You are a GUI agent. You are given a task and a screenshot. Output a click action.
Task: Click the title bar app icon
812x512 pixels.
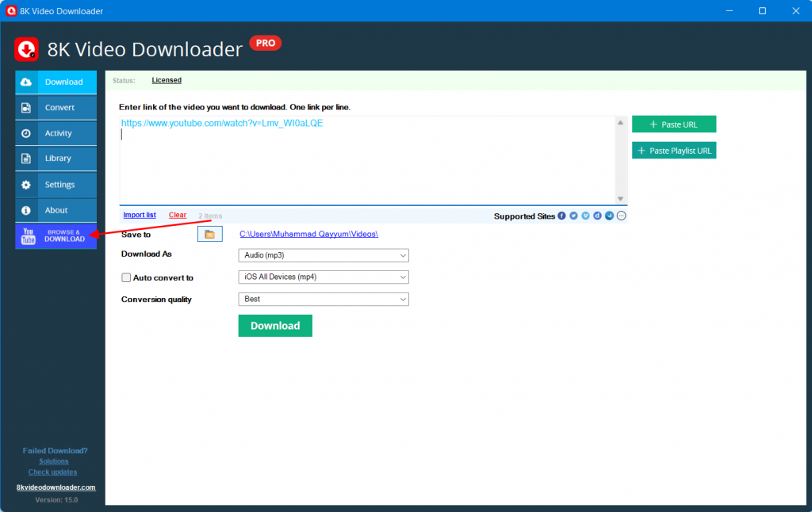(x=11, y=11)
